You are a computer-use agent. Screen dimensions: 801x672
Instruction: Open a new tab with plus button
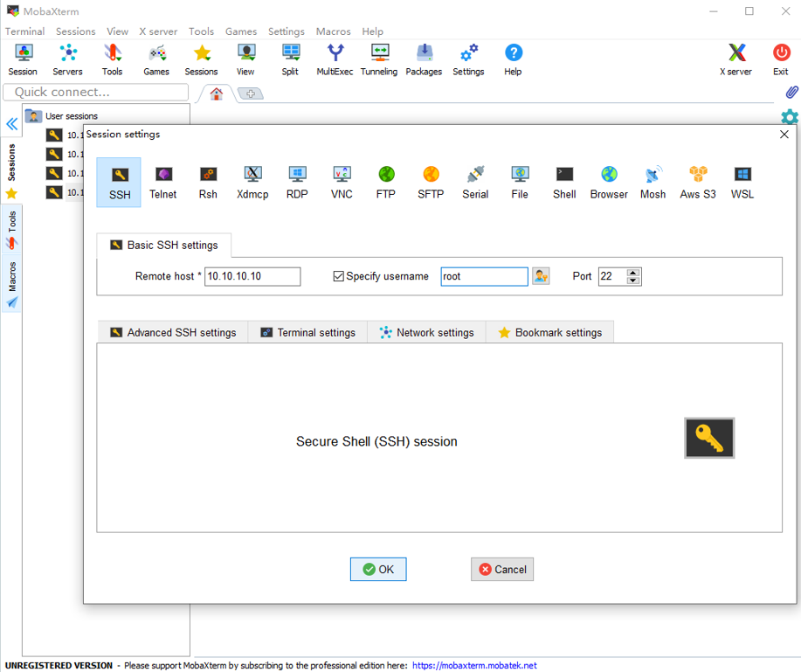pos(251,94)
